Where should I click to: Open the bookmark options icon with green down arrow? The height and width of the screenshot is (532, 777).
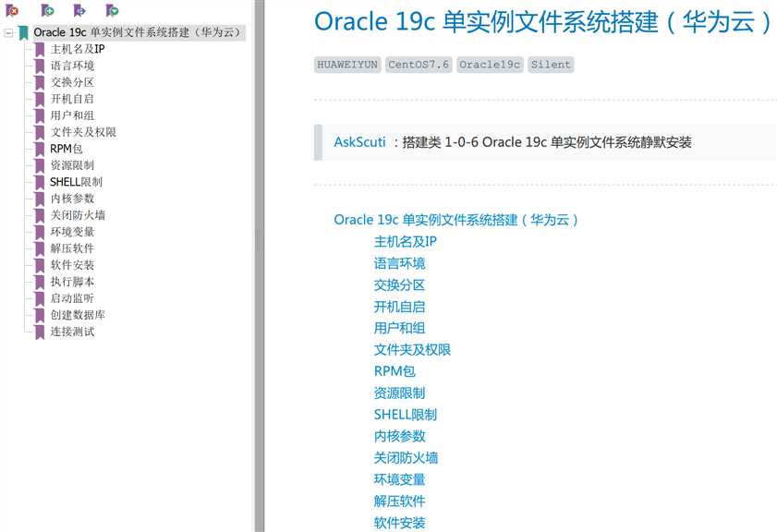click(x=113, y=10)
